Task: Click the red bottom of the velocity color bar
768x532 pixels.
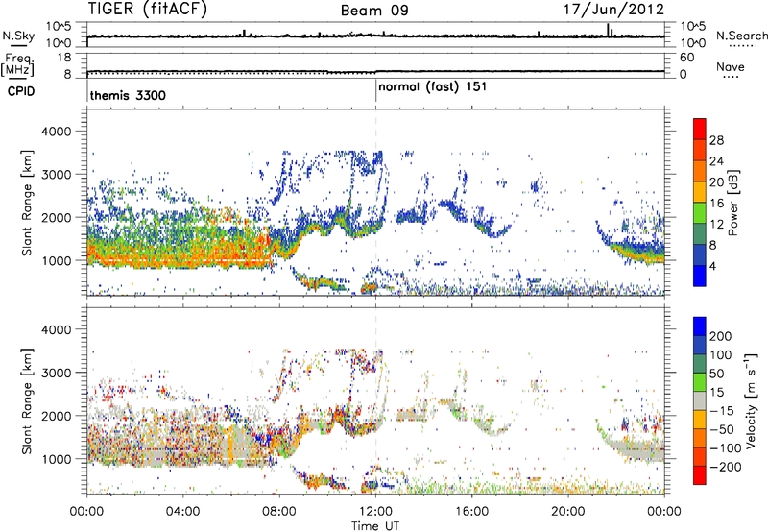Action: [x=700, y=475]
